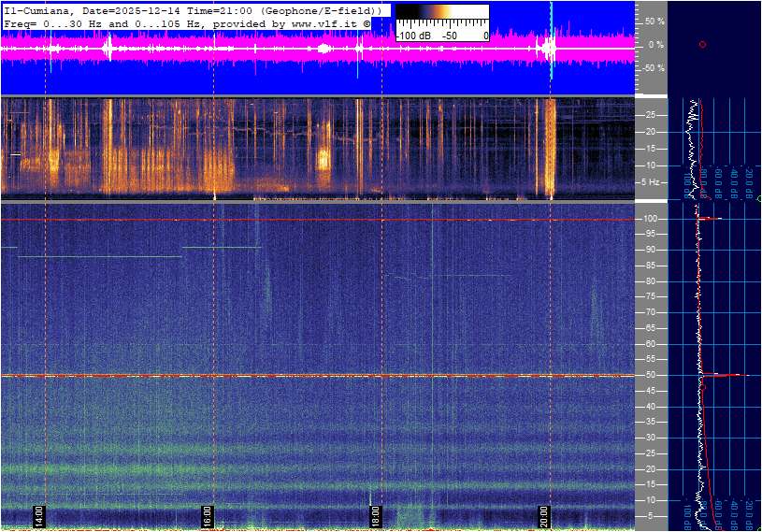
Task: Click the 100 Hz label on frequency axis
Action: click(651, 219)
